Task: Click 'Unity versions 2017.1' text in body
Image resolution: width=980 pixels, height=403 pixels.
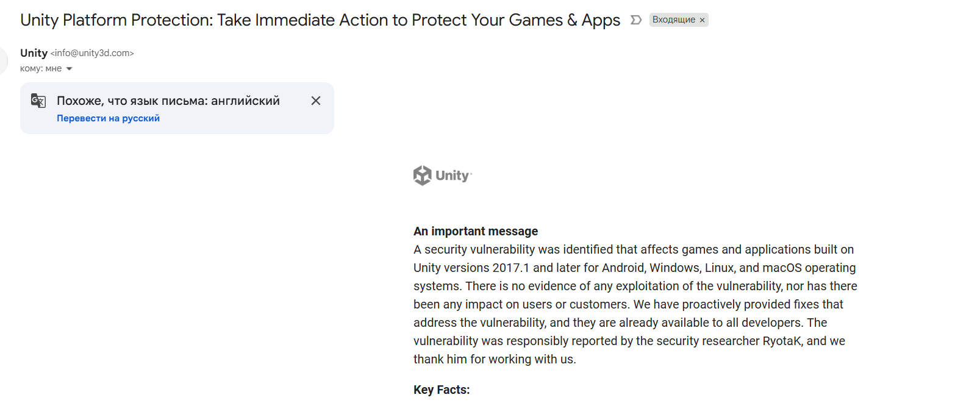Action: (x=471, y=268)
